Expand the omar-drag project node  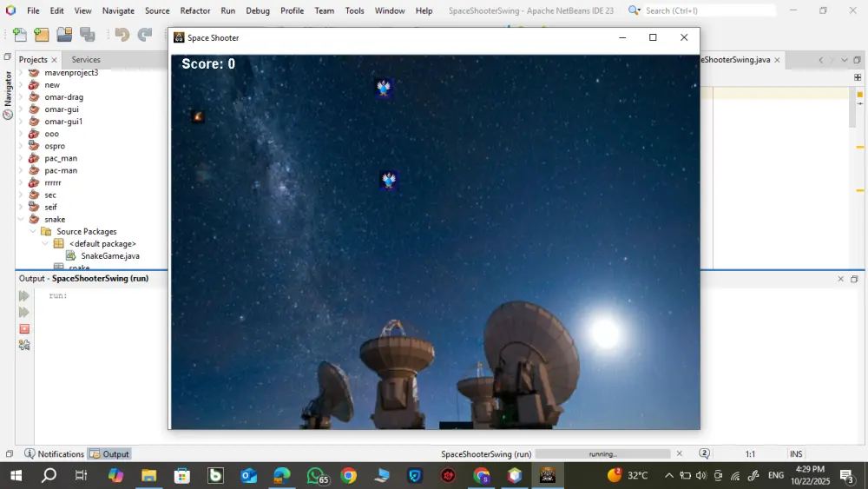coord(21,97)
